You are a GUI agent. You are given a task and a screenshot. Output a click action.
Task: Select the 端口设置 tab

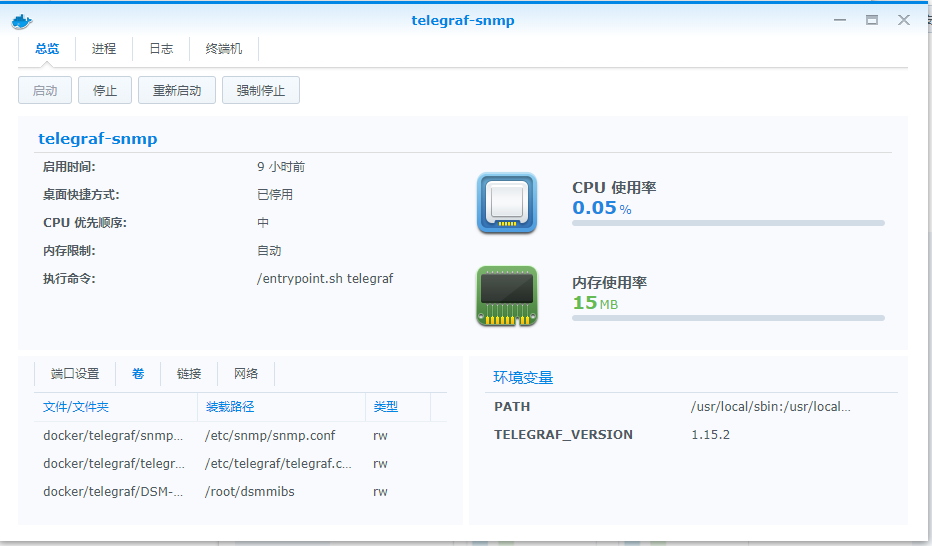75,374
